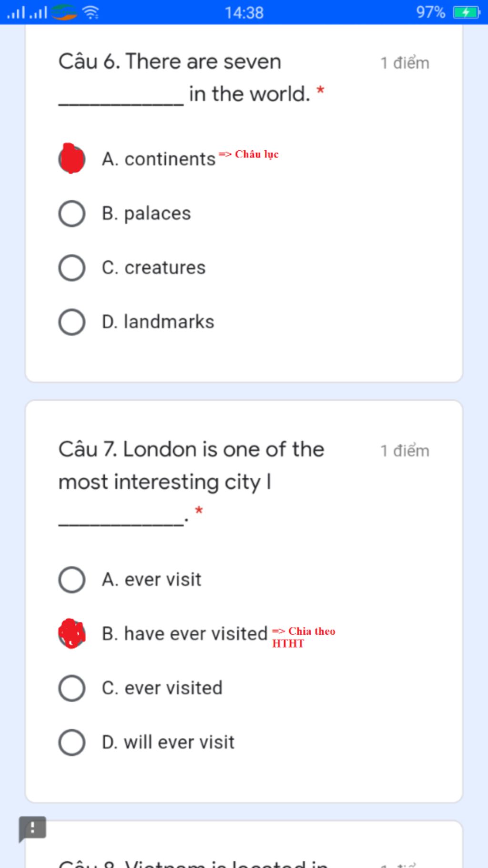Viewport: 488px width, 868px height.
Task: Pick option D. will ever visit
Action: [72, 743]
